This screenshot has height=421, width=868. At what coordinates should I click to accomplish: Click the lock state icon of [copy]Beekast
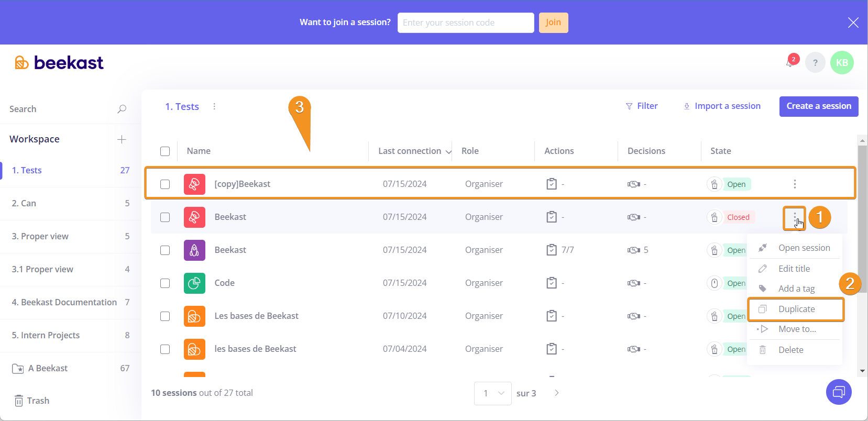point(715,184)
